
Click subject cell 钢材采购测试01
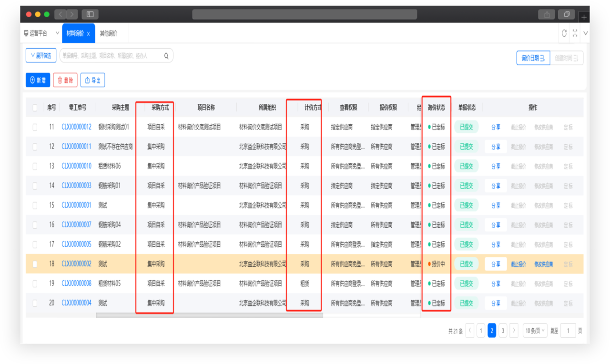pyautogui.click(x=113, y=127)
